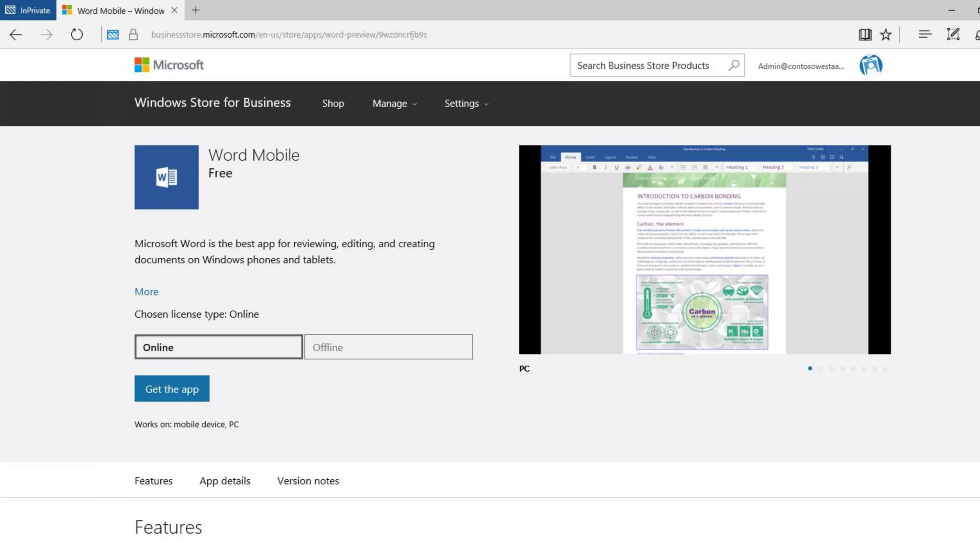
Task: Click the browser back arrow
Action: click(x=16, y=34)
